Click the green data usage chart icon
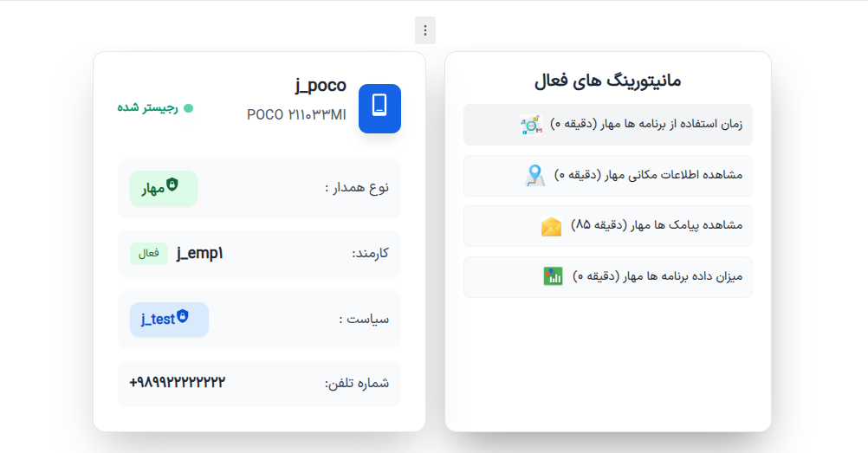This screenshot has width=868, height=453. point(553,276)
